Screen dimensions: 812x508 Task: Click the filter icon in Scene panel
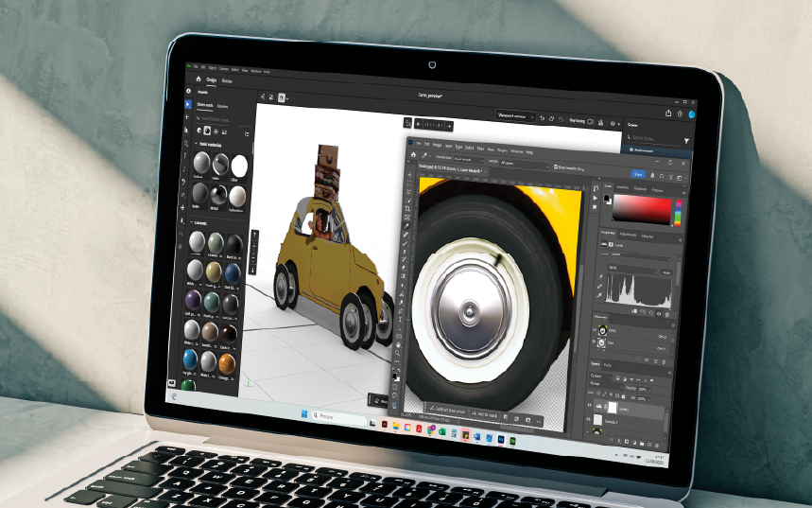click(686, 141)
